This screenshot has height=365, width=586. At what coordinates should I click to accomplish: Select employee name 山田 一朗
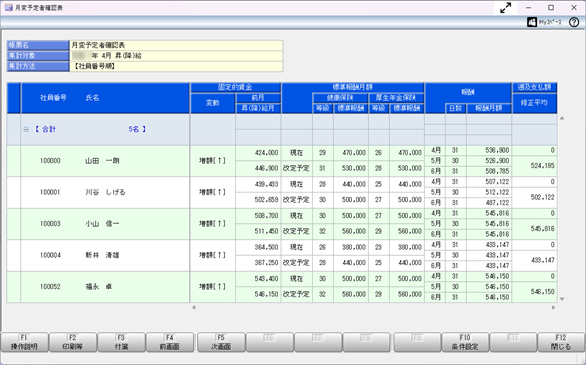(x=102, y=161)
